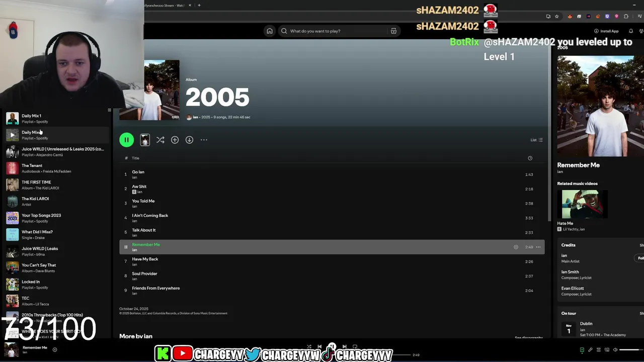Open artist ian link under album title
This screenshot has height=362, width=644.
(x=195, y=117)
